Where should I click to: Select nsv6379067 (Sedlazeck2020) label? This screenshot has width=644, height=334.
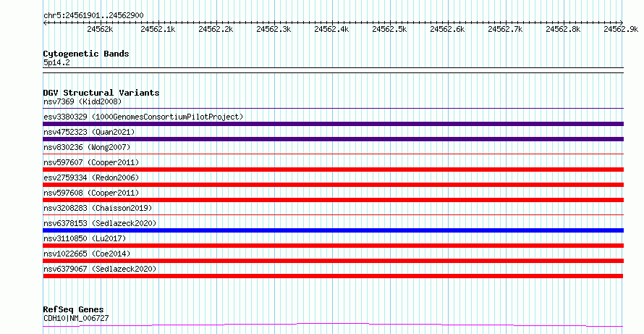(100, 269)
